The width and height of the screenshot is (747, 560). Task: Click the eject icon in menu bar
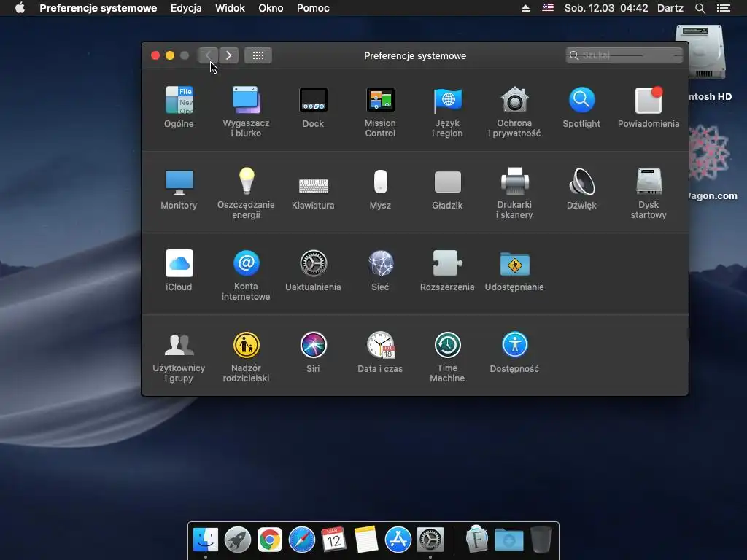[525, 8]
